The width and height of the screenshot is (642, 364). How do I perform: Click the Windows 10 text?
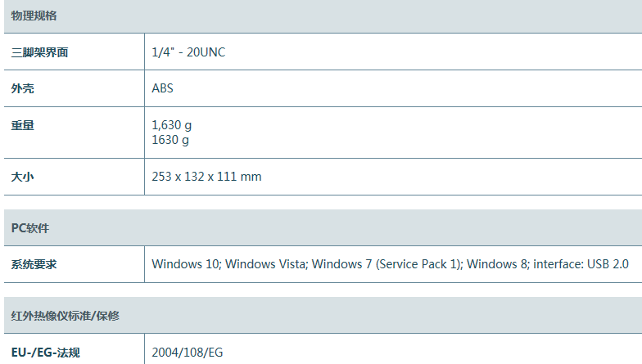[186, 264]
